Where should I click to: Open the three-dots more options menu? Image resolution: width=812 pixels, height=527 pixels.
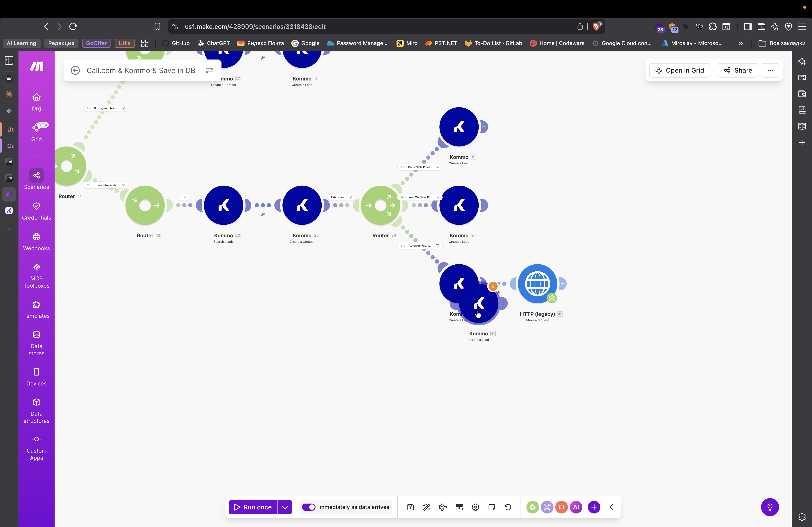(770, 70)
